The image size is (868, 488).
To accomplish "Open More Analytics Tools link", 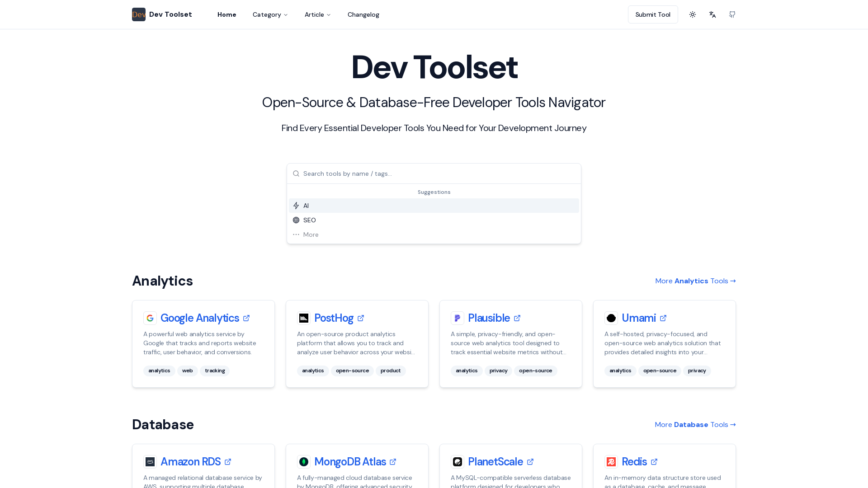I will [696, 281].
